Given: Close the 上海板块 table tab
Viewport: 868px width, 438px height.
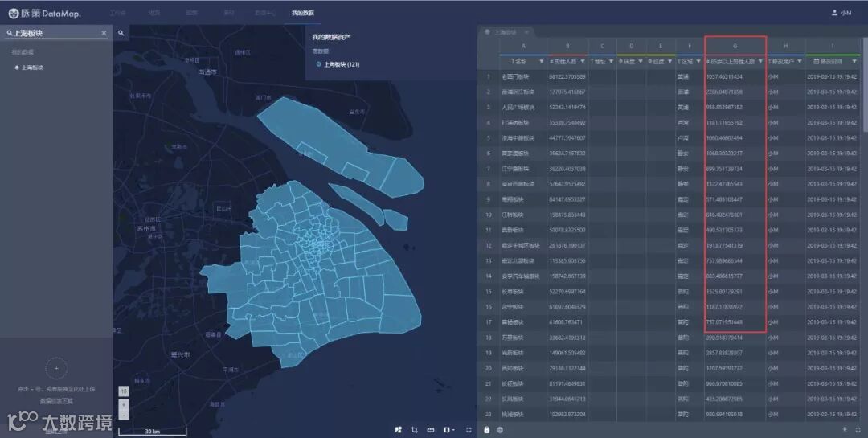Looking at the screenshot, I should 527,32.
